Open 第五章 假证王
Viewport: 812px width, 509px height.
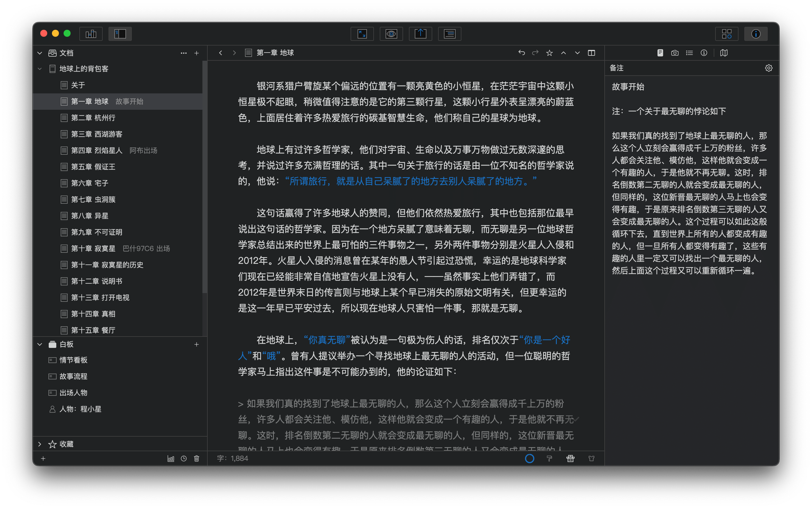click(x=118, y=167)
